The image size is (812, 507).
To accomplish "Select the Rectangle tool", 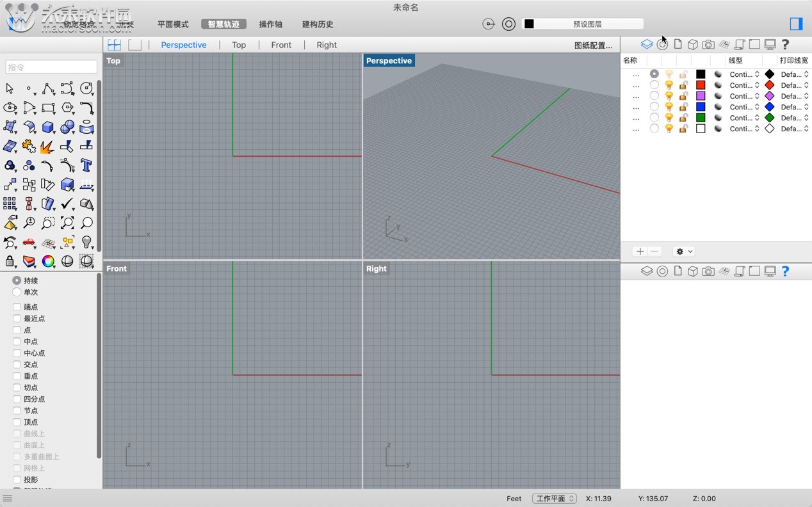I will pyautogui.click(x=48, y=108).
